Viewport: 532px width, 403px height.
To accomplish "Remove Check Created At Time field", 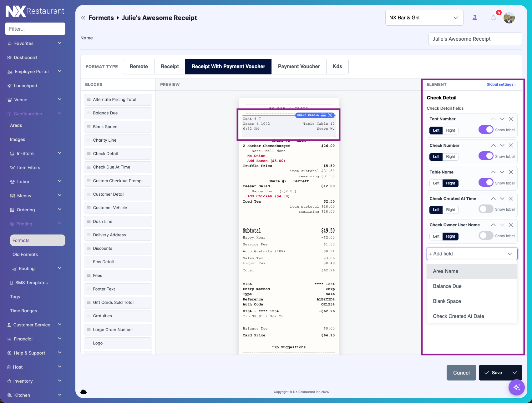I will [511, 199].
